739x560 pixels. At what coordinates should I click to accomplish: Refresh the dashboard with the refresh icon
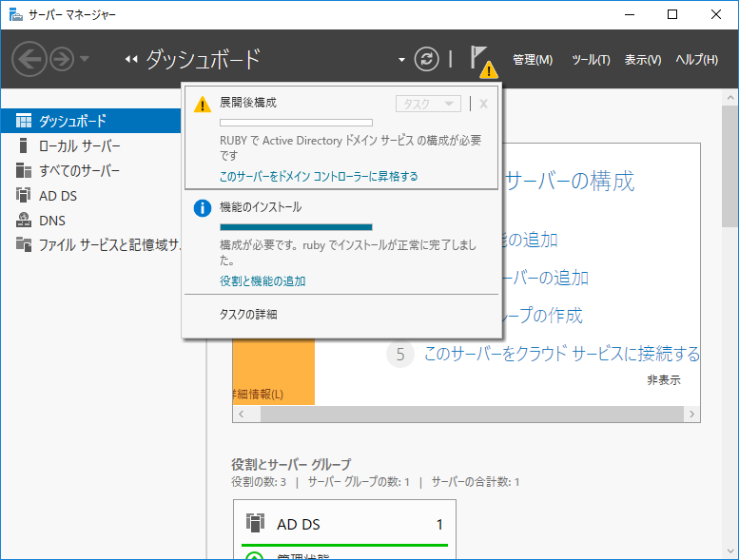coord(426,59)
